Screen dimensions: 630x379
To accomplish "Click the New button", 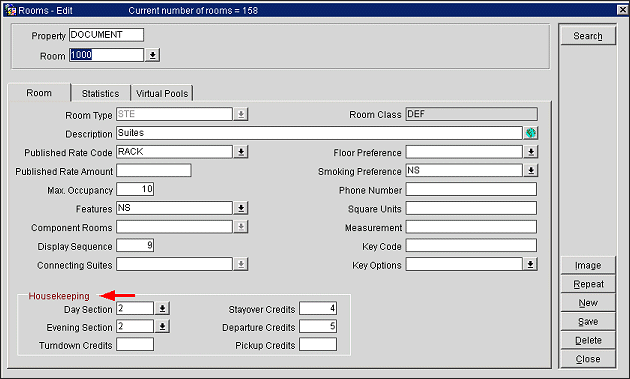I will click(x=588, y=303).
